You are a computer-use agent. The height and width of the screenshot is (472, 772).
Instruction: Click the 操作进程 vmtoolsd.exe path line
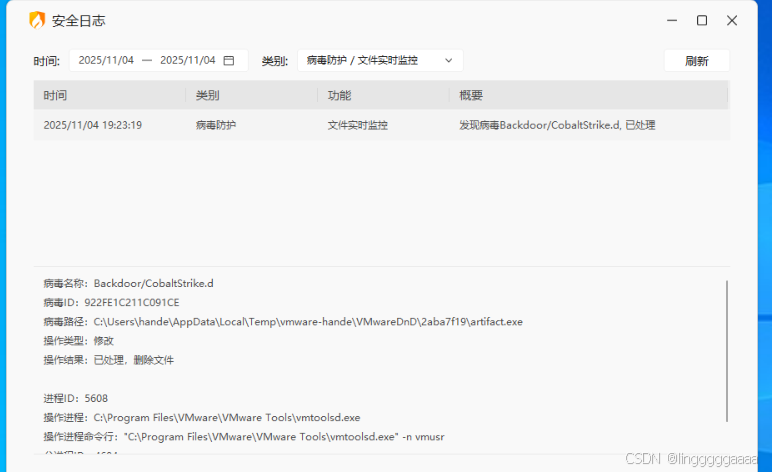pyautogui.click(x=202, y=417)
